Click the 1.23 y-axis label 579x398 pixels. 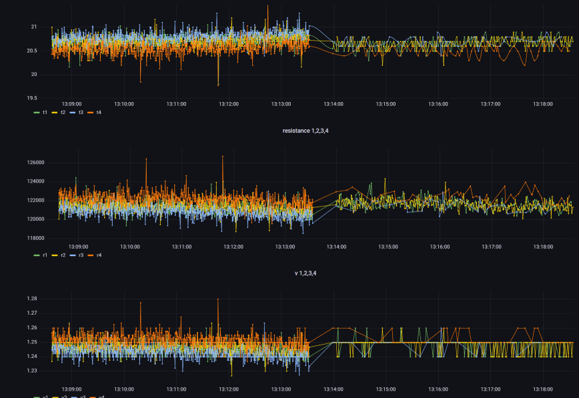tap(32, 371)
